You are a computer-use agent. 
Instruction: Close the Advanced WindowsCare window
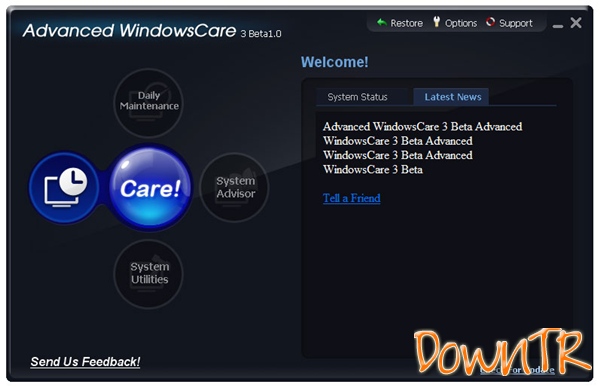pyautogui.click(x=576, y=23)
